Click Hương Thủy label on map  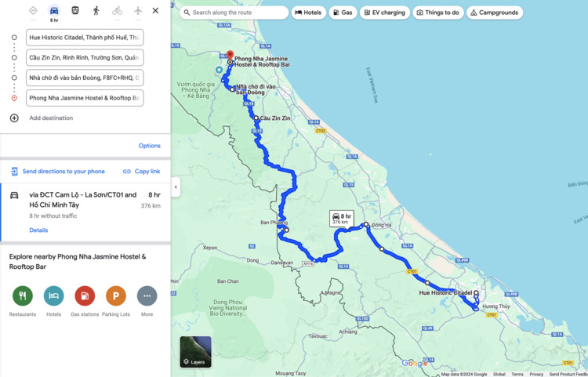point(496,306)
